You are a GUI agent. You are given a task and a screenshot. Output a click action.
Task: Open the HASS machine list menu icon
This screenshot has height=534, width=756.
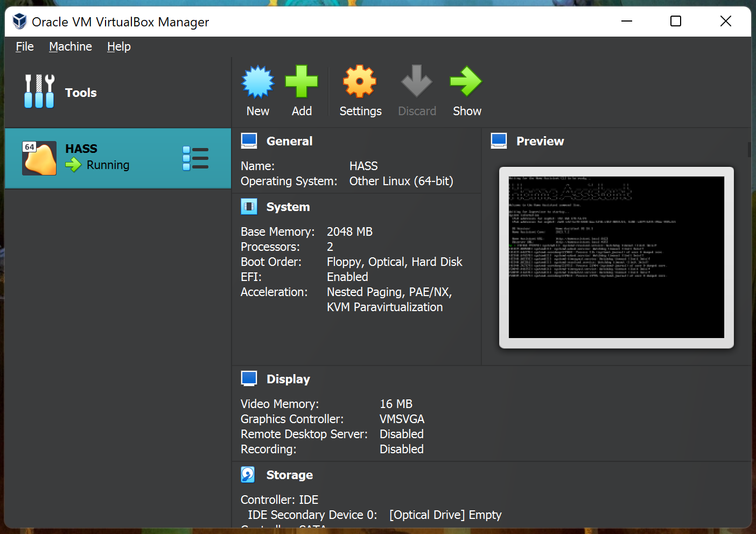click(195, 158)
